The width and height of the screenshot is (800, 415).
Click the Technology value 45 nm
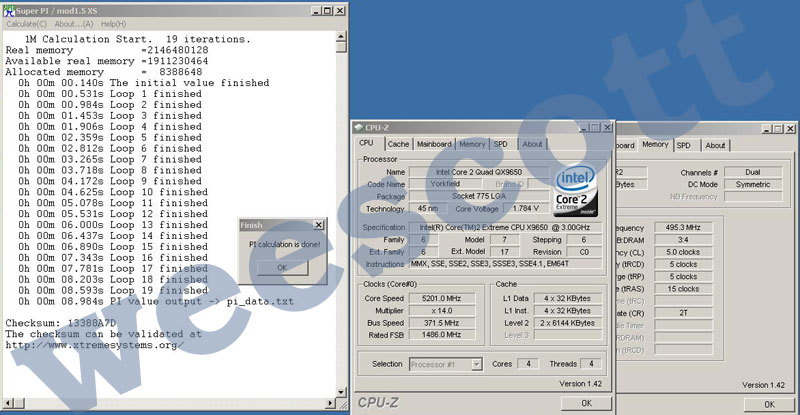click(x=428, y=208)
